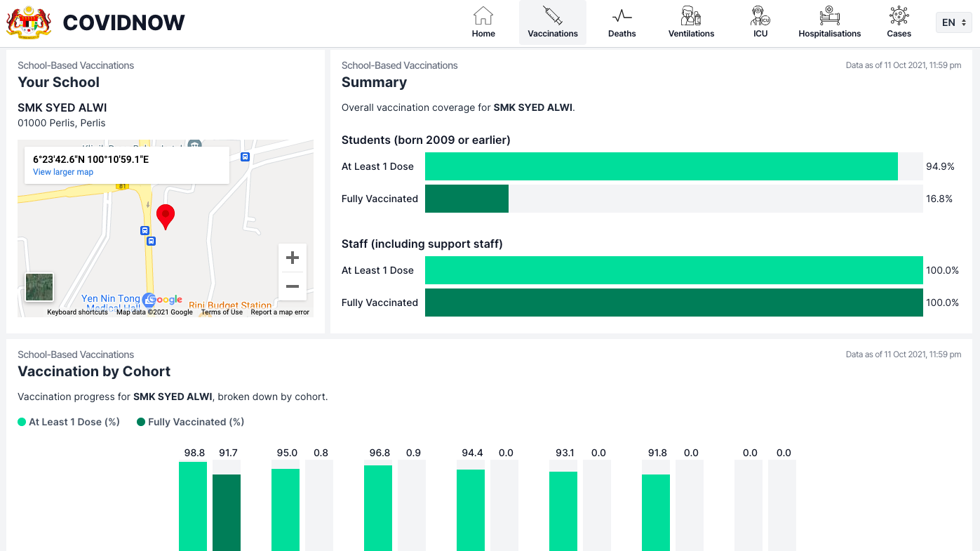
Task: Click the Home house icon
Action: [483, 16]
